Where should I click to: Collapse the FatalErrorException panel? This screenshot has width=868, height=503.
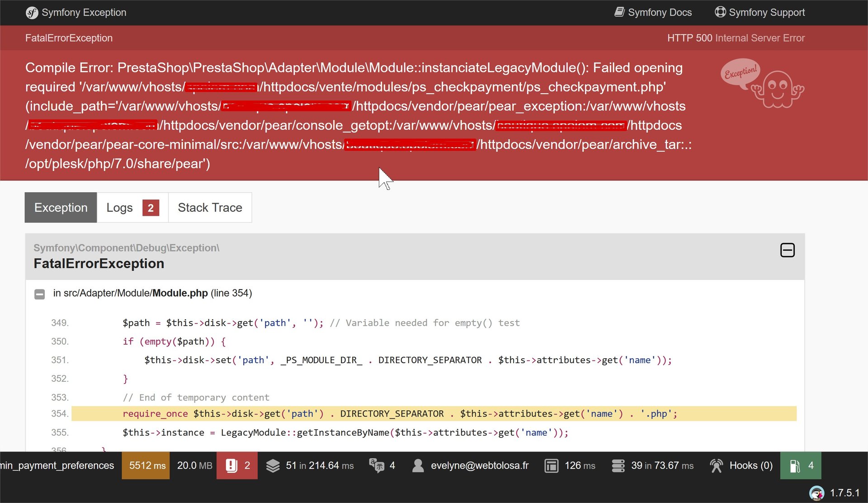point(787,250)
